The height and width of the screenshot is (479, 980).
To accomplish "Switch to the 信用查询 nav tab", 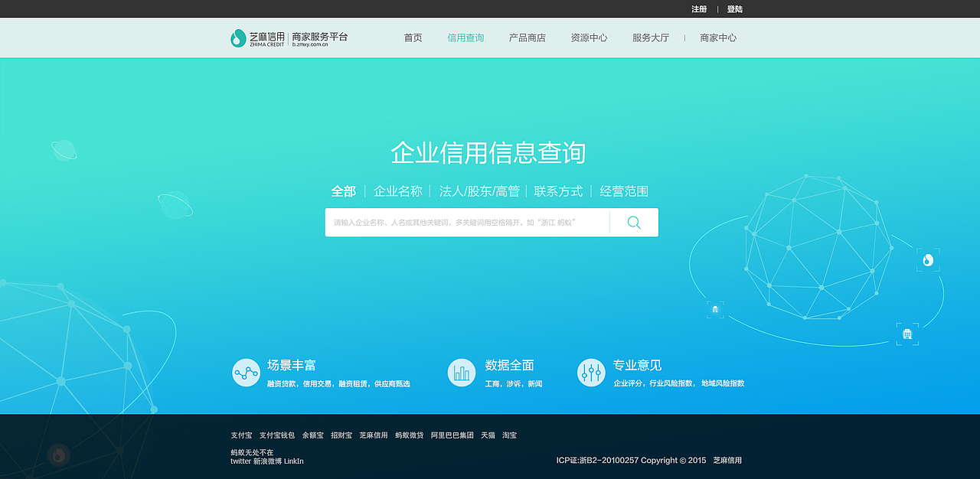I will [x=465, y=37].
